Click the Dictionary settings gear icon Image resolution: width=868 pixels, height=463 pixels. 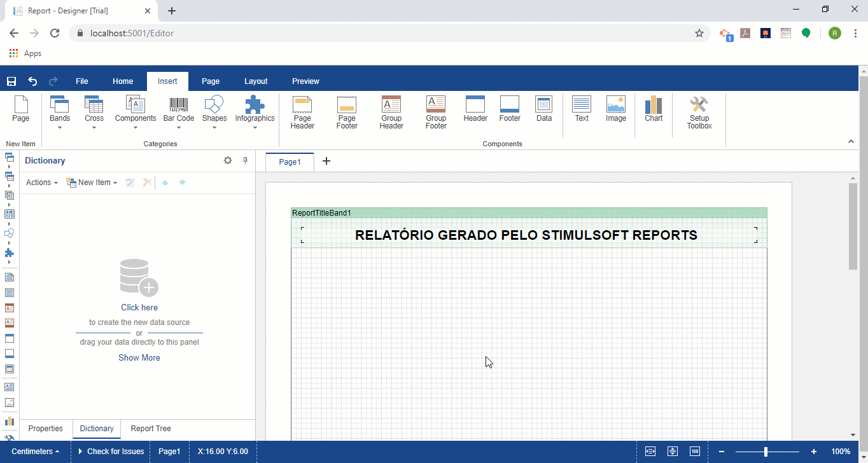[228, 161]
